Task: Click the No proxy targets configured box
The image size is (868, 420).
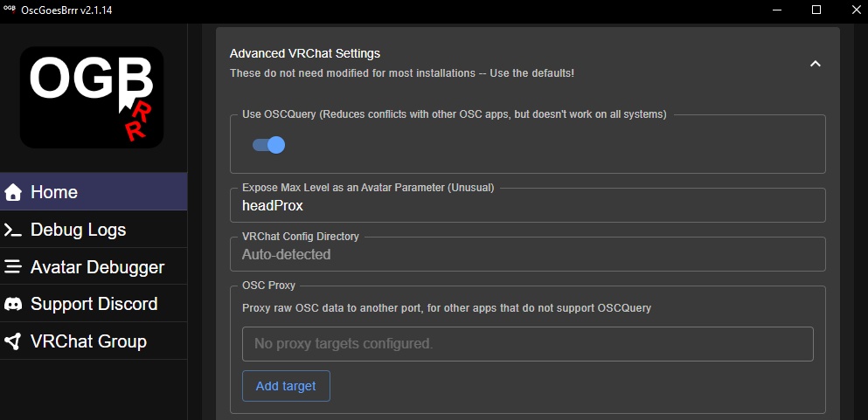Action: (x=528, y=344)
